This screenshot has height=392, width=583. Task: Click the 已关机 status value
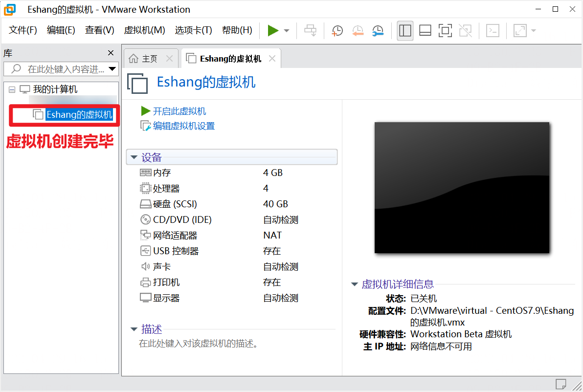click(424, 298)
